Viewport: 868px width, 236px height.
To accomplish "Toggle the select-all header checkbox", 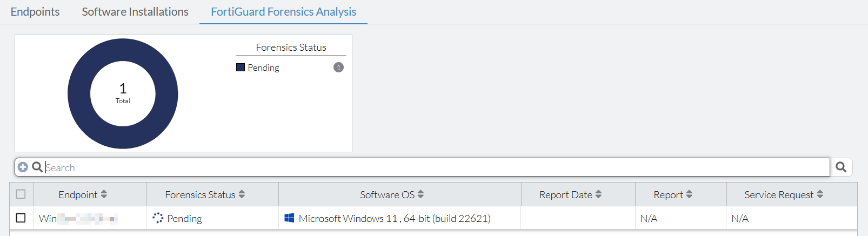I will [21, 194].
